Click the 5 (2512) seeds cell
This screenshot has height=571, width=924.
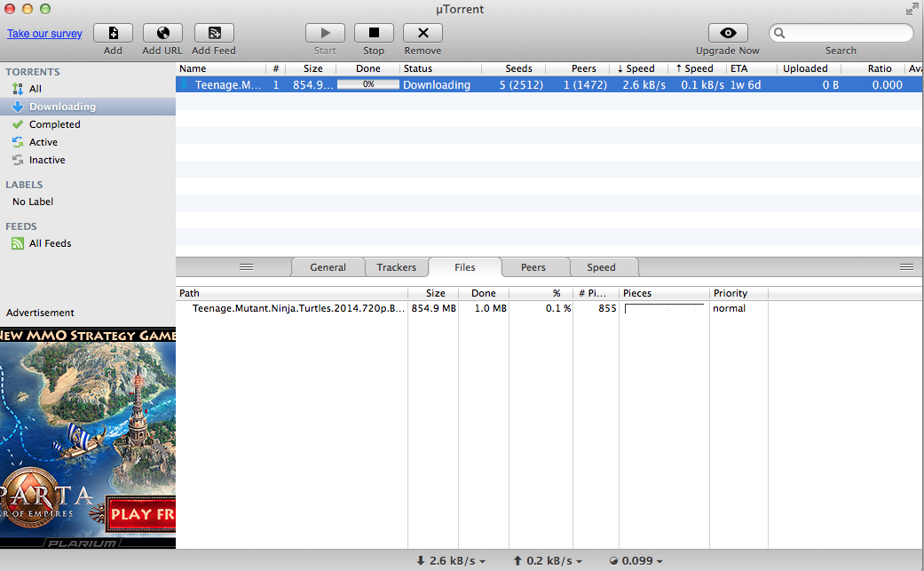[522, 85]
